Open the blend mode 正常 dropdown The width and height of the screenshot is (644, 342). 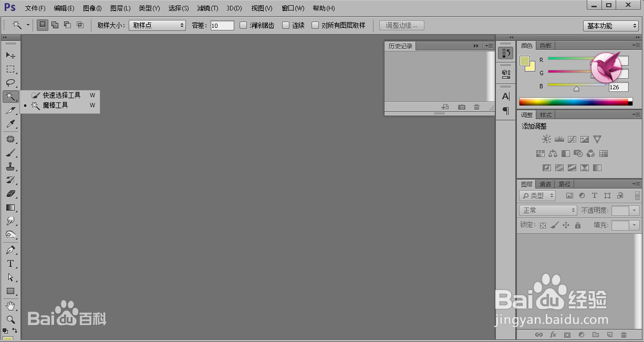(x=548, y=210)
